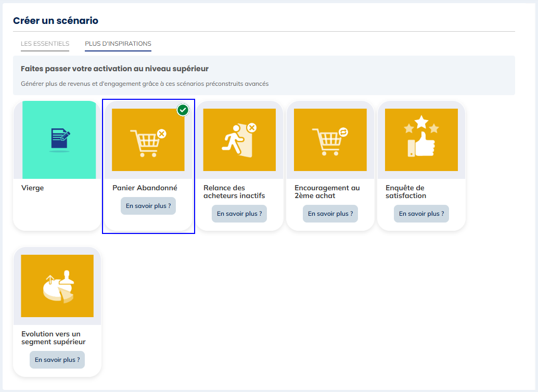
Task: Click the Enquête de satisfaction thumbs-up icon
Action: pyautogui.click(x=421, y=140)
